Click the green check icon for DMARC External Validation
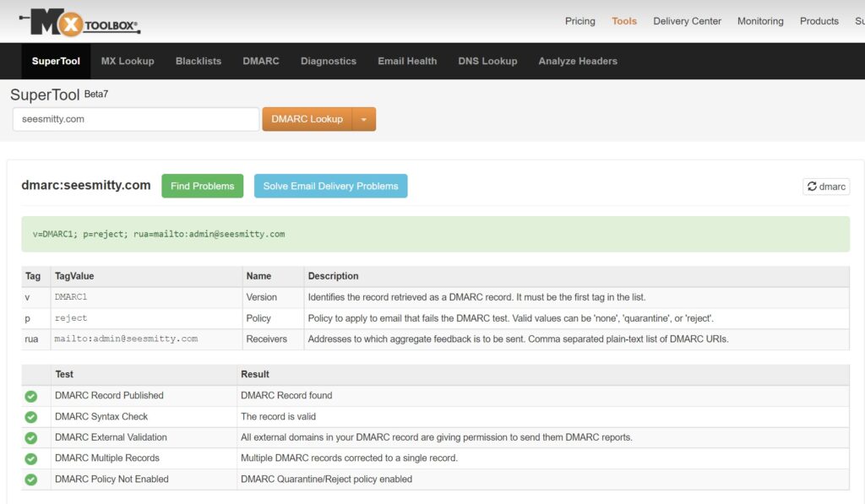This screenshot has height=504, width=865. [31, 438]
